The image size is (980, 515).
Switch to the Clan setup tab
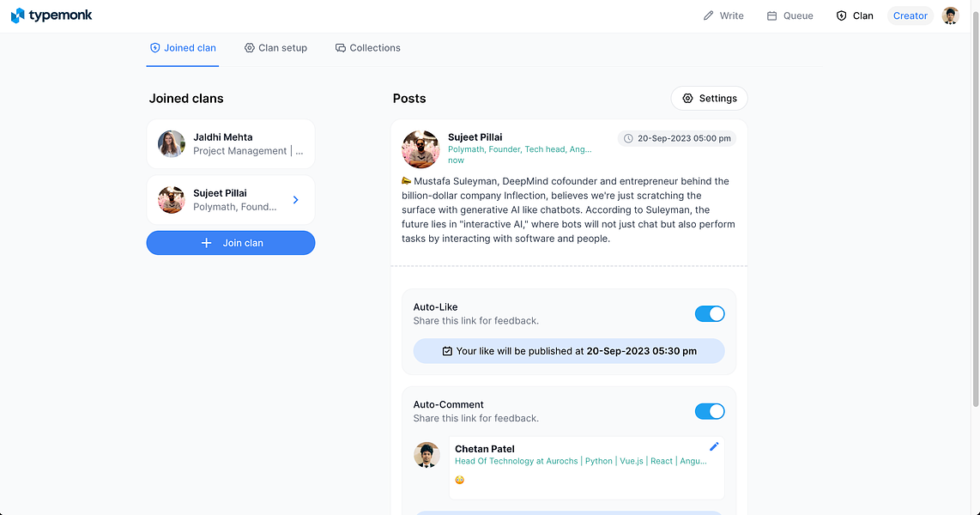tap(275, 48)
